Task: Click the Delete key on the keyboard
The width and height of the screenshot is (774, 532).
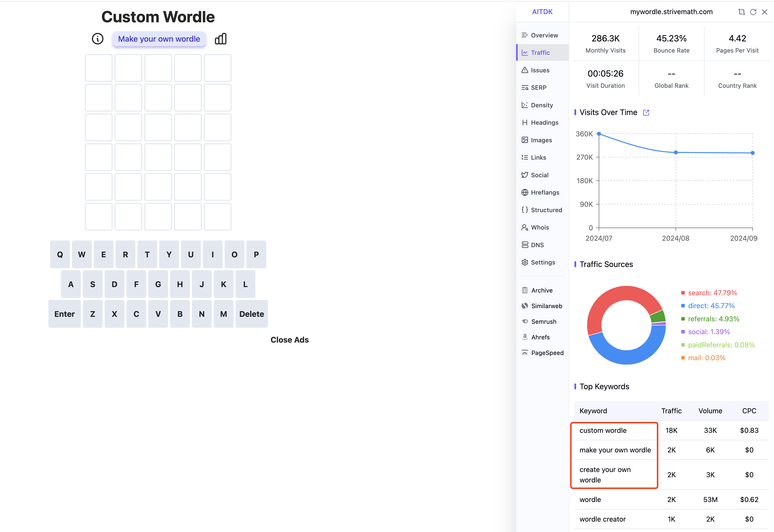Action: coord(252,314)
